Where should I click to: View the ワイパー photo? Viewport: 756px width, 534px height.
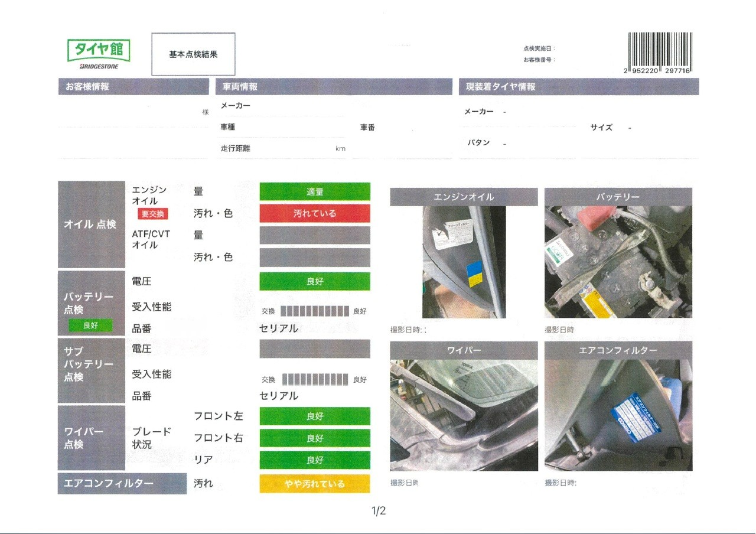click(x=464, y=415)
